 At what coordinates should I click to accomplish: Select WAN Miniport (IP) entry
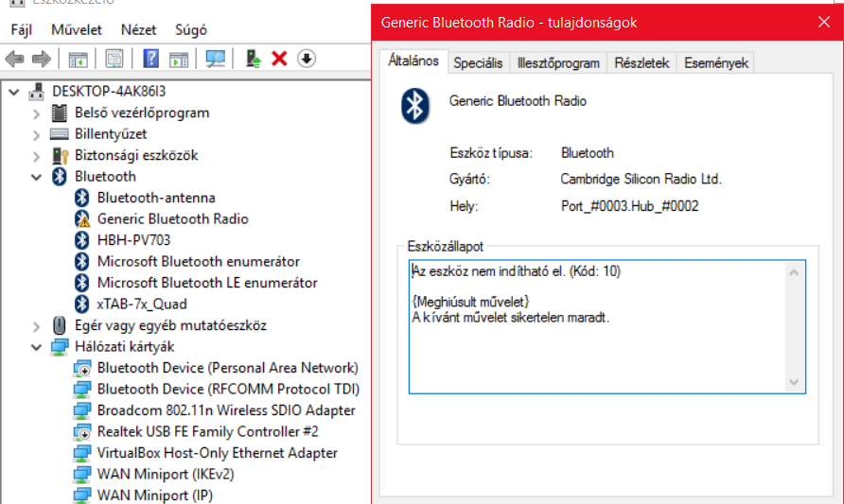point(155,495)
